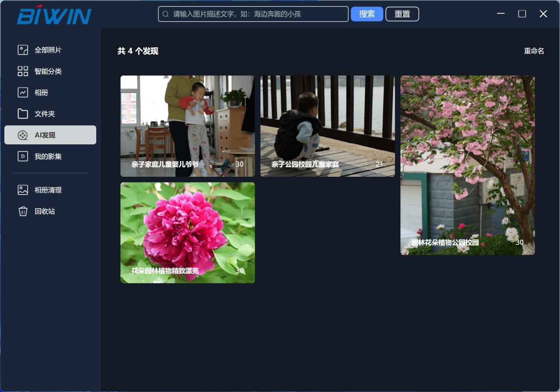Click inside the image description search field

pyautogui.click(x=253, y=14)
